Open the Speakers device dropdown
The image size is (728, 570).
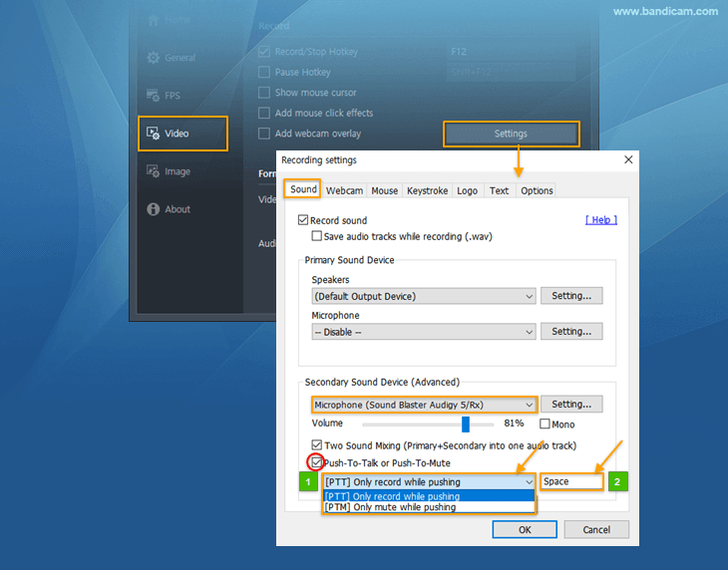tap(424, 296)
